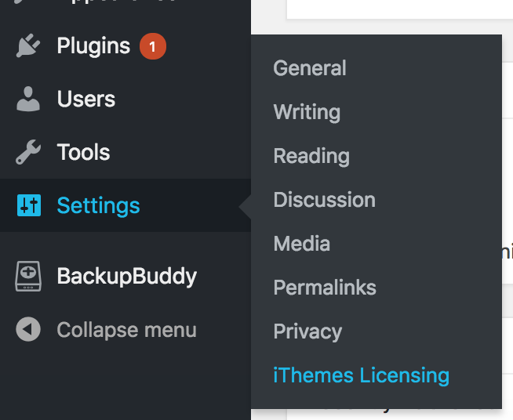Image resolution: width=513 pixels, height=420 pixels.
Task: Open Discussion settings submenu item
Action: [x=325, y=200]
